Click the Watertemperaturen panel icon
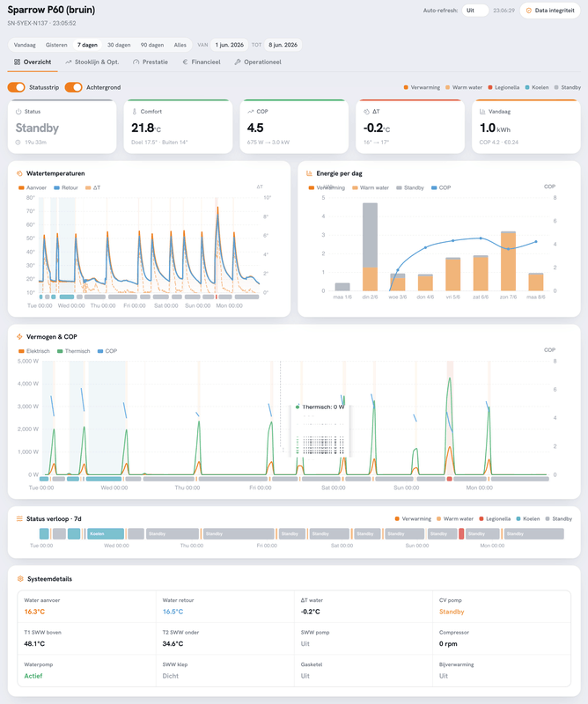Image resolution: width=588 pixels, height=704 pixels. (x=19, y=173)
